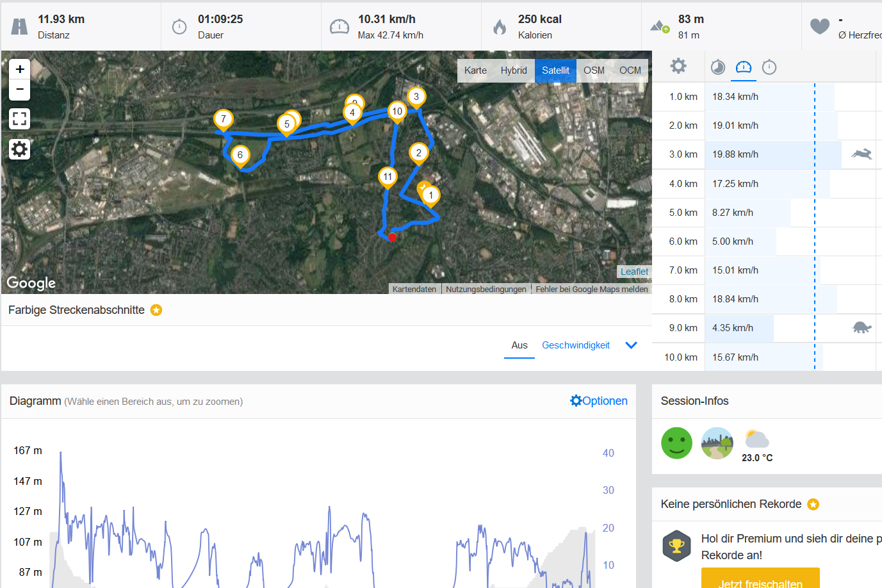The image size is (882, 588).
Task: Open splits table settings gear
Action: point(678,66)
